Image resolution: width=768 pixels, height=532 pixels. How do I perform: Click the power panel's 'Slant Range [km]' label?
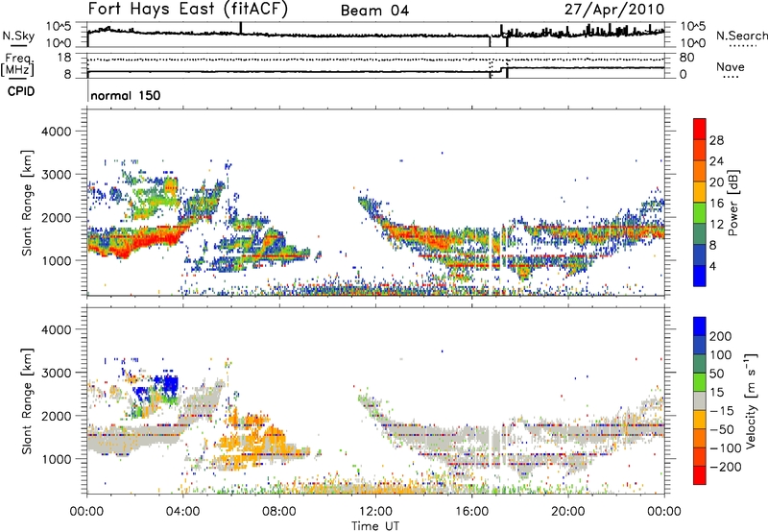point(27,203)
